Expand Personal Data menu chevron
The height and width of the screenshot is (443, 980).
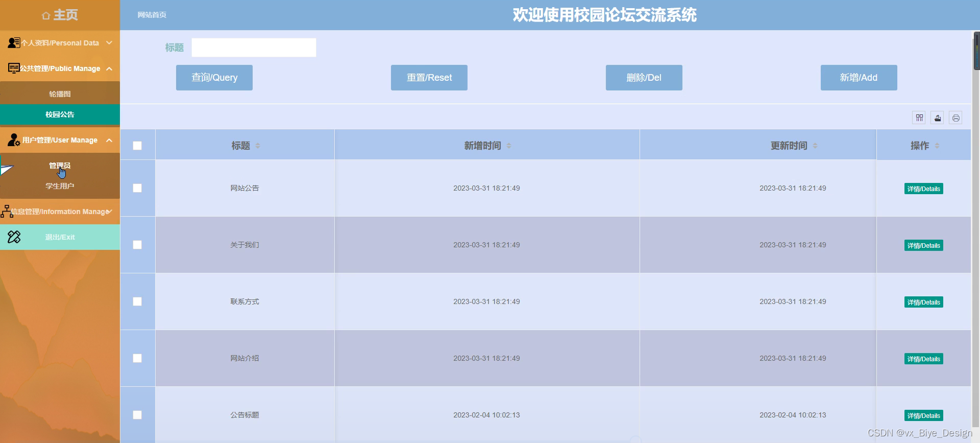109,43
